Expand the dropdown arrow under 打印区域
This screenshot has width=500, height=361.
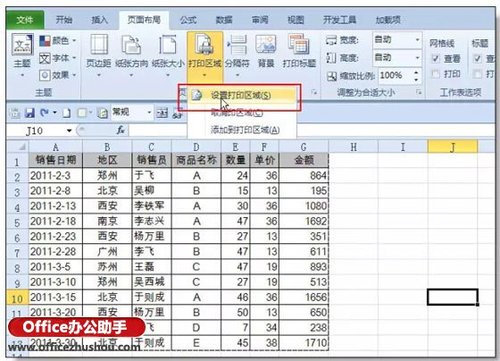coord(204,75)
